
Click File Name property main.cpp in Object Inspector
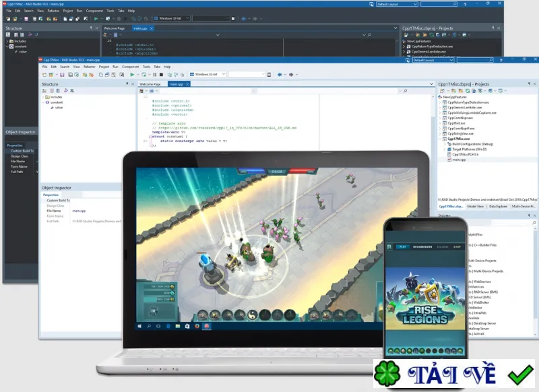point(79,211)
